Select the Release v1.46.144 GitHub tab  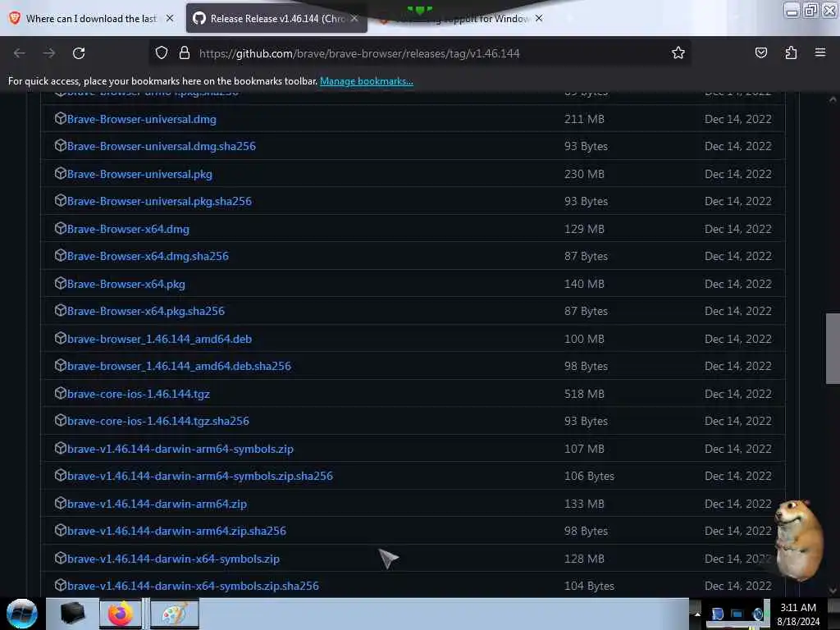277,19
